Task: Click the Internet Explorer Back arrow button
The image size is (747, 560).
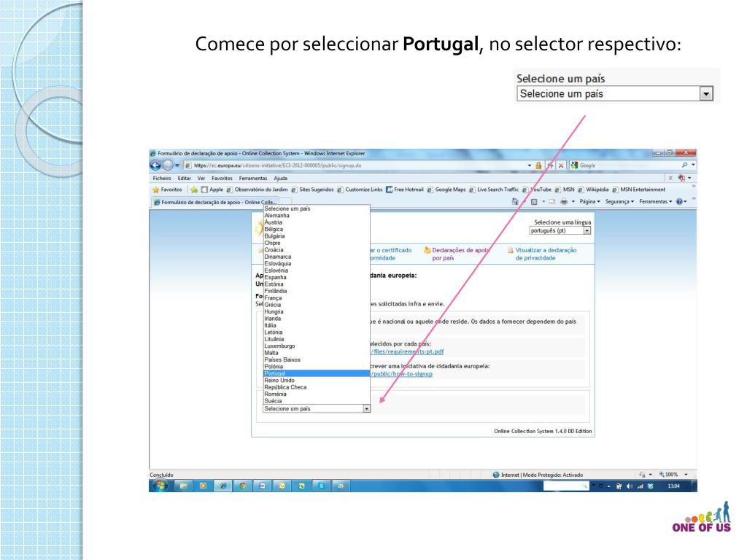Action: click(x=155, y=166)
